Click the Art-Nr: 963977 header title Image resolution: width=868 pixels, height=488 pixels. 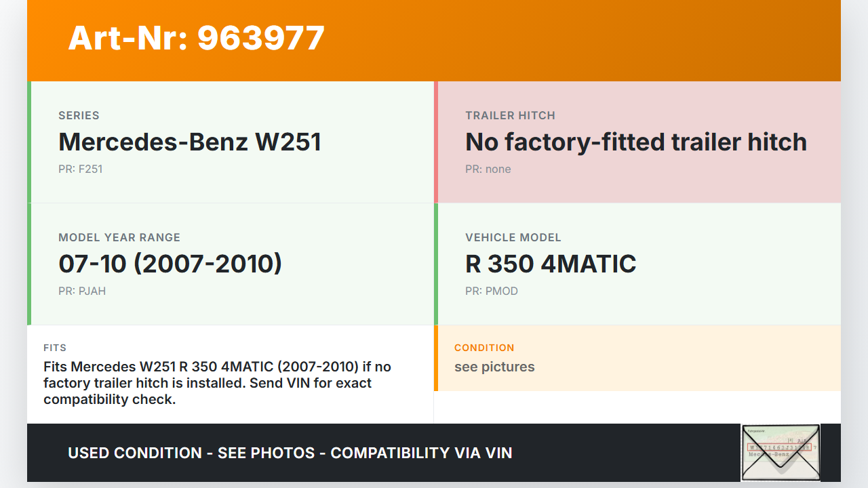tap(197, 38)
